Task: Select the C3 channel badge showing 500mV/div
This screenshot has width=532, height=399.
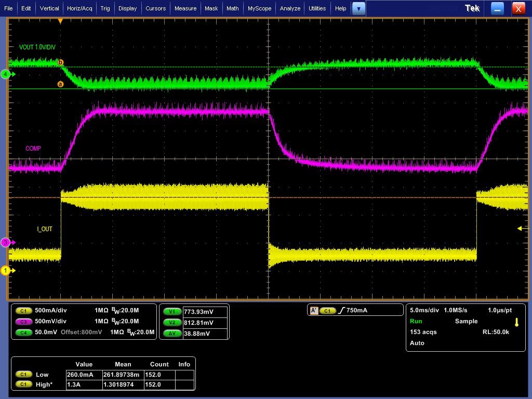Action: click(x=24, y=321)
